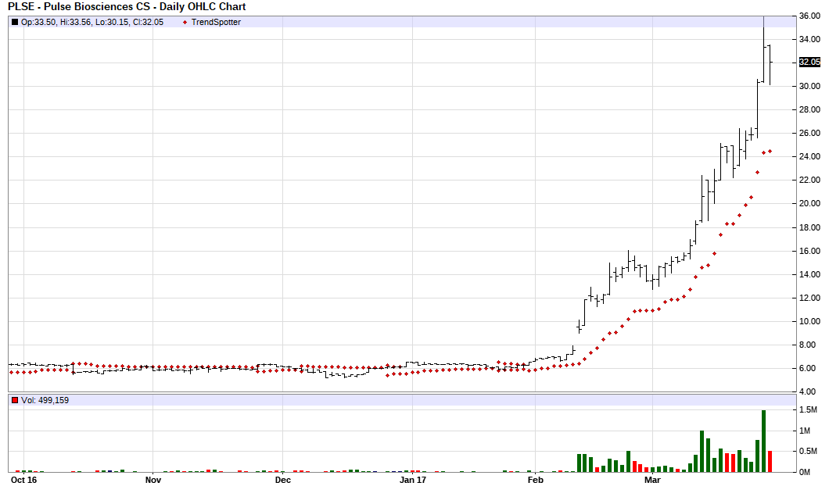Click the TrendSpotter legend label
This screenshot has width=829, height=504.
click(216, 22)
